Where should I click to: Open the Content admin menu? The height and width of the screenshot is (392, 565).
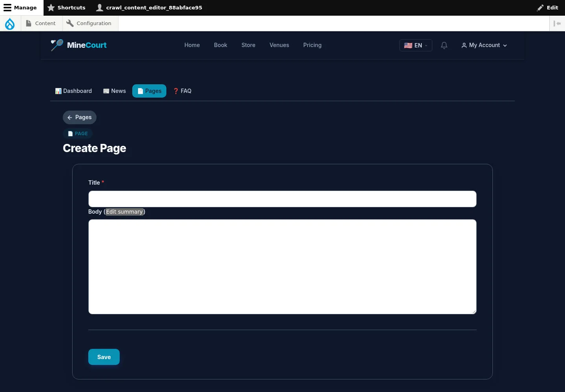(41, 24)
